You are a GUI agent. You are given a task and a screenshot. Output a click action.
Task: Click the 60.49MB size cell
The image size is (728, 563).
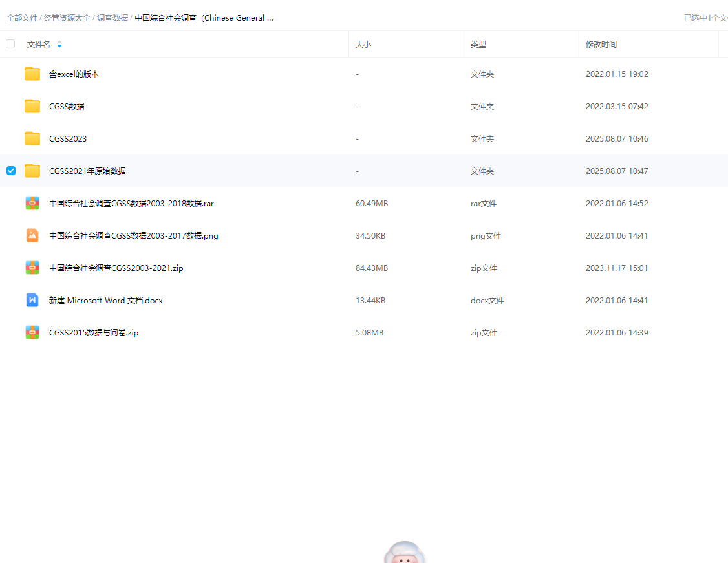click(372, 204)
